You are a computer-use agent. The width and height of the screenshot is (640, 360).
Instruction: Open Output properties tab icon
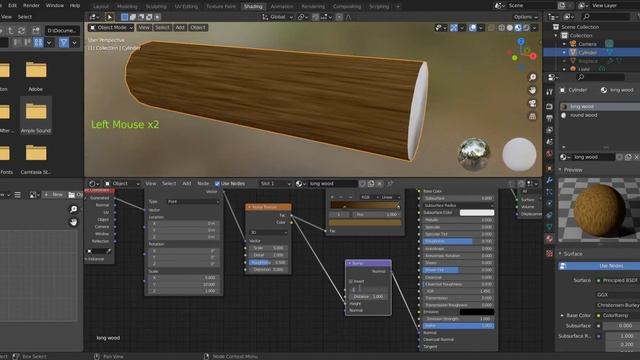[549, 118]
